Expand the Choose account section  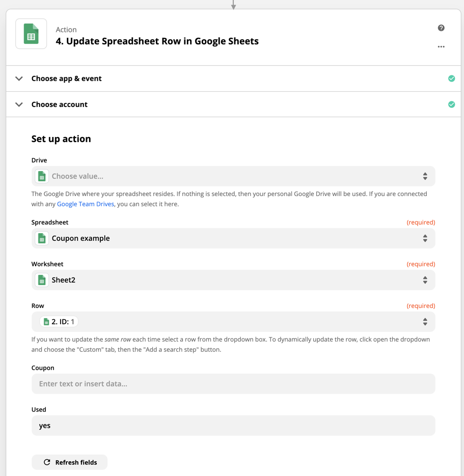(x=19, y=104)
